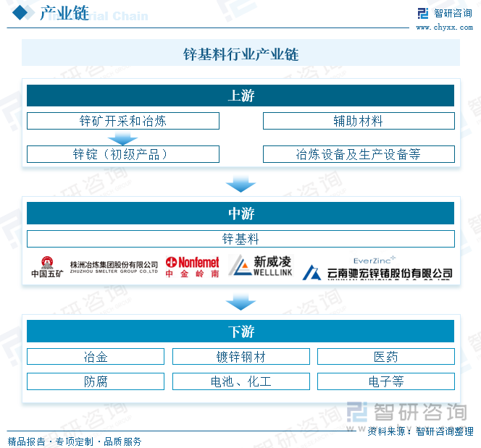Click the 智研咨询 brand name at top right

point(453,13)
